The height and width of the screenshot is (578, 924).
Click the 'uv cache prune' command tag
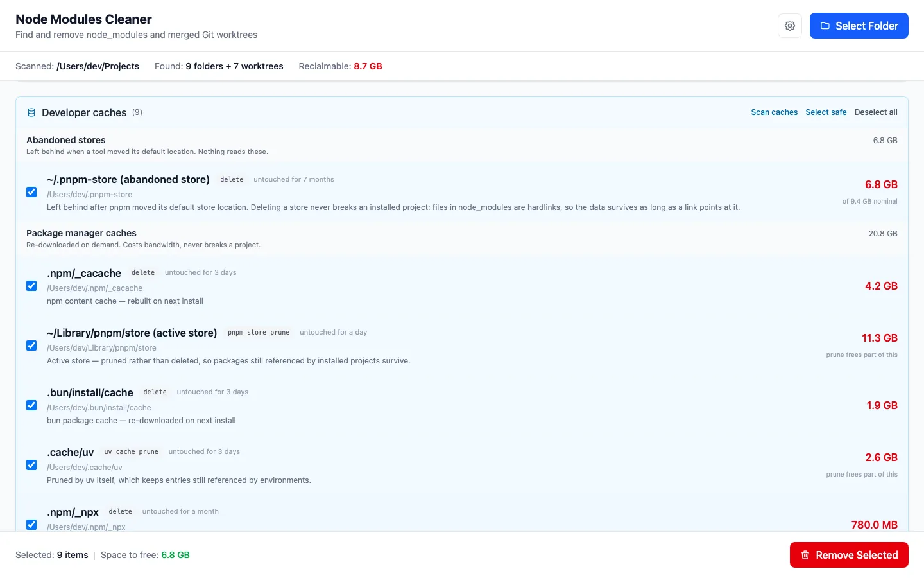click(132, 452)
